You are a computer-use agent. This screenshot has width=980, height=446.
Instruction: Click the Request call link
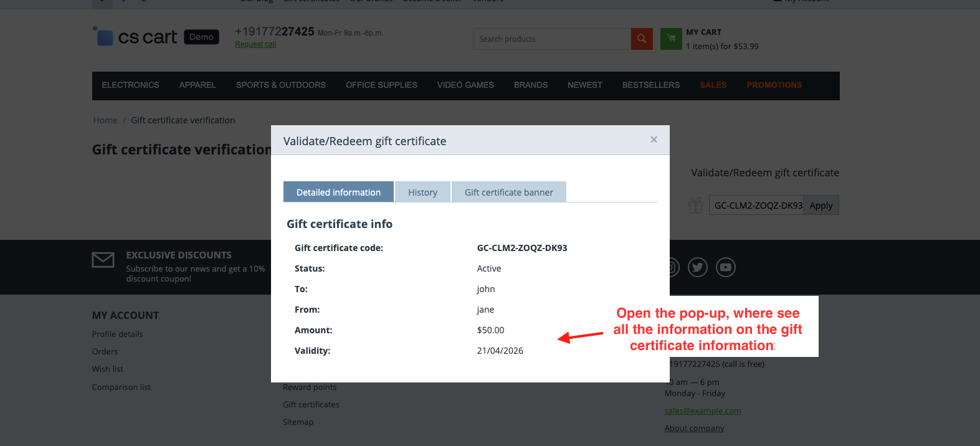(255, 44)
